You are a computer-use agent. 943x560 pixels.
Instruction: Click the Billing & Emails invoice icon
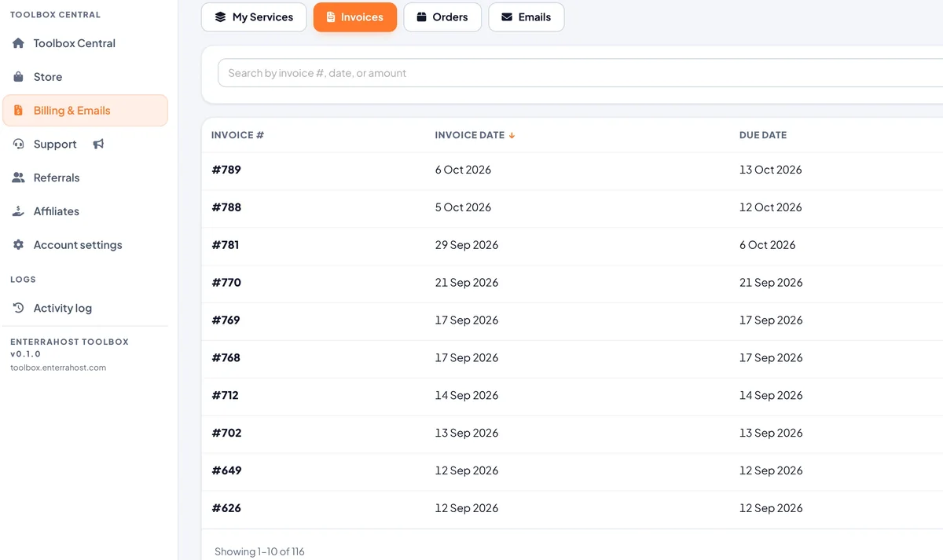tap(18, 111)
